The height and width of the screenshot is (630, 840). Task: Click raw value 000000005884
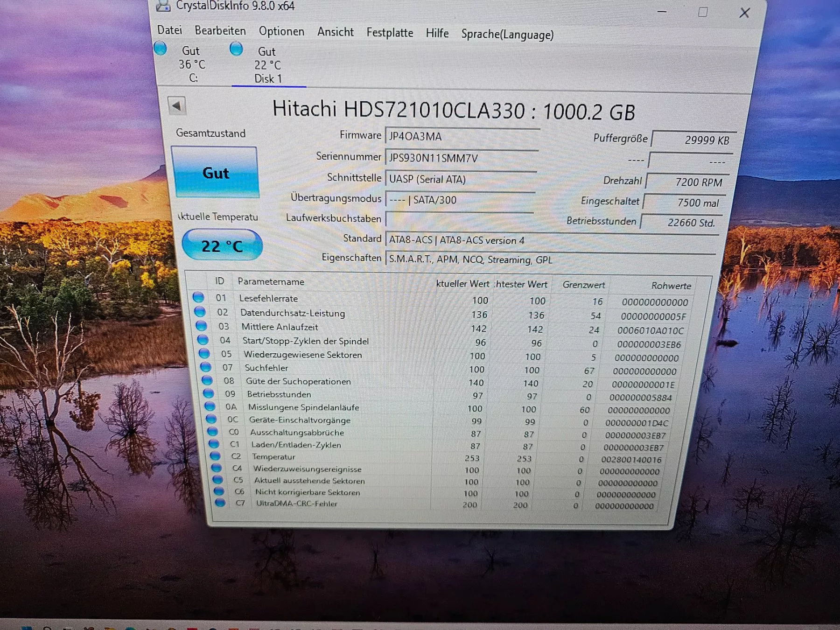[641, 398]
